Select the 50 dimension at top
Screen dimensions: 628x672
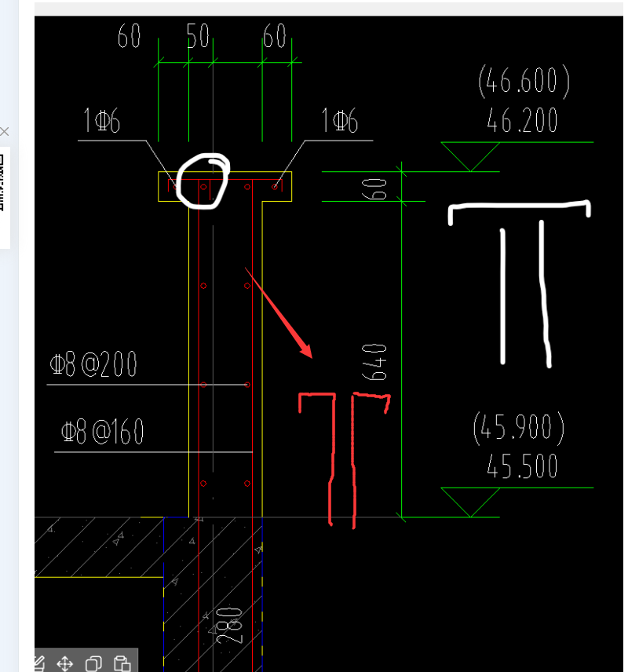pos(198,37)
